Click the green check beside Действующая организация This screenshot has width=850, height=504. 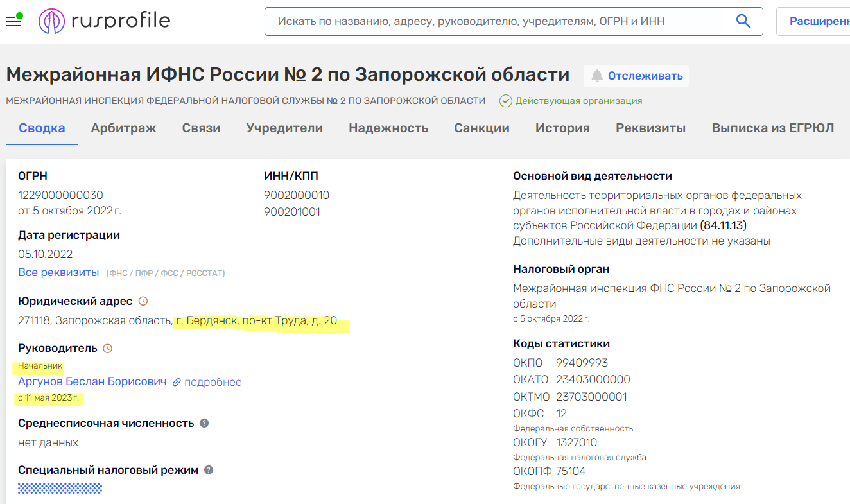507,101
